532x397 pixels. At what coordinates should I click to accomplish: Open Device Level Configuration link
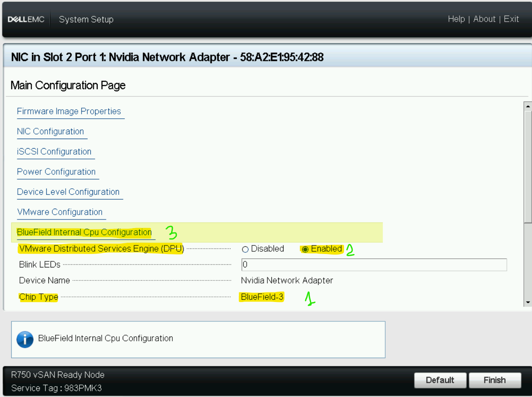click(68, 192)
